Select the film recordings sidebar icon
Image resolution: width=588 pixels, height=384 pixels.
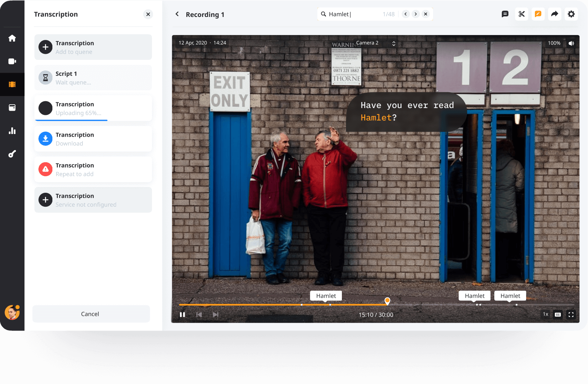[x=12, y=84]
